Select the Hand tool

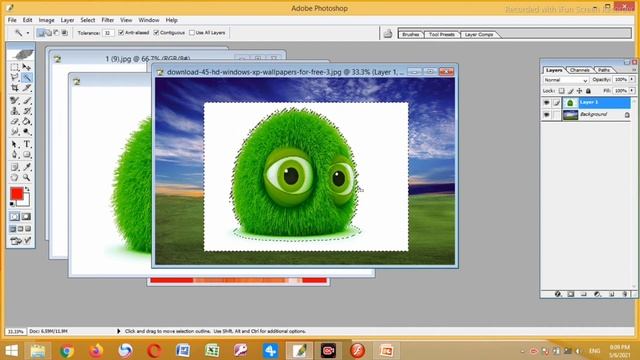[15, 178]
